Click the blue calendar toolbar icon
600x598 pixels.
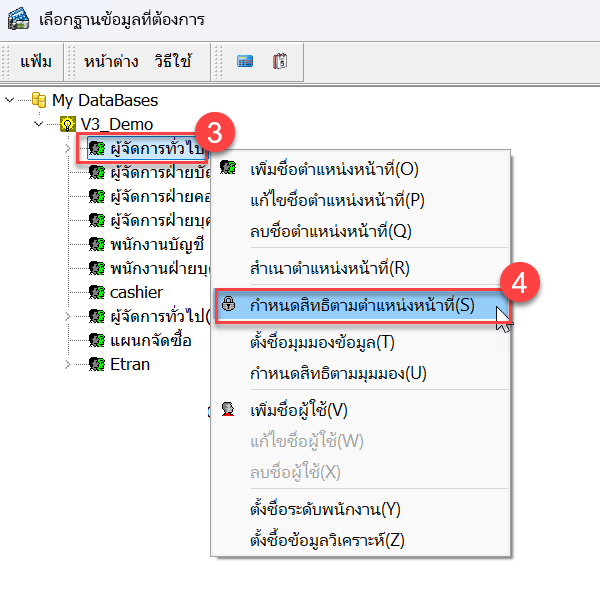[245, 61]
